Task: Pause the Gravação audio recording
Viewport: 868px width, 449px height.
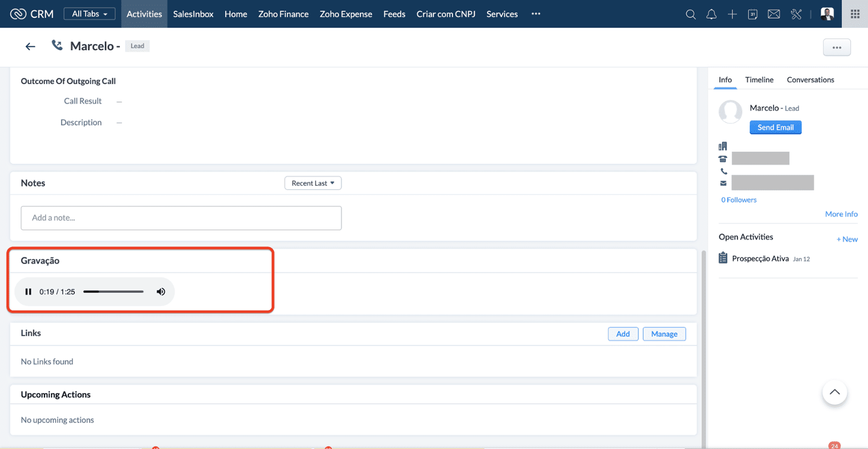Action: 28,292
